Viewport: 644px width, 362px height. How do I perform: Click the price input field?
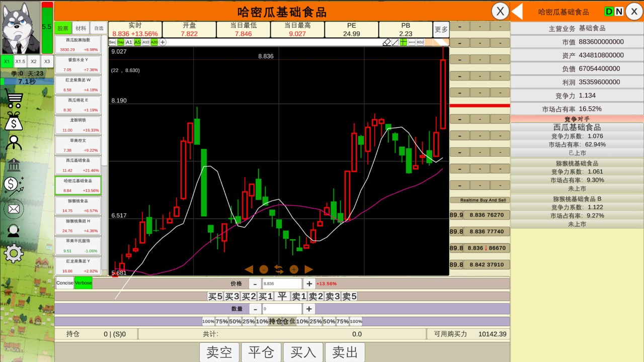point(282,284)
